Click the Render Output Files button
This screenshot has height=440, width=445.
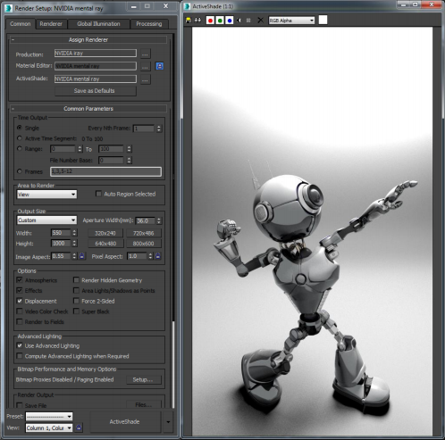point(144,405)
